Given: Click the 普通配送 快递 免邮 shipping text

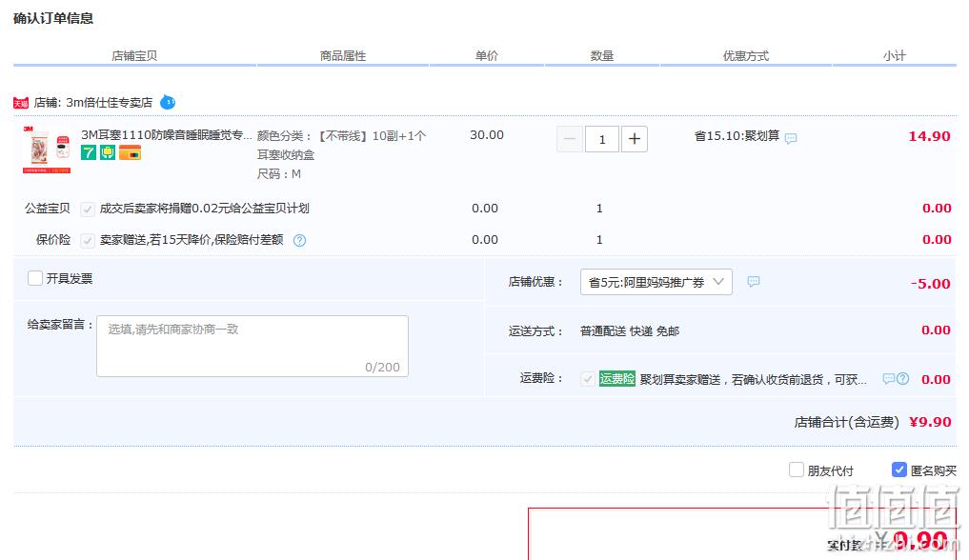Looking at the screenshot, I should pos(630,331).
